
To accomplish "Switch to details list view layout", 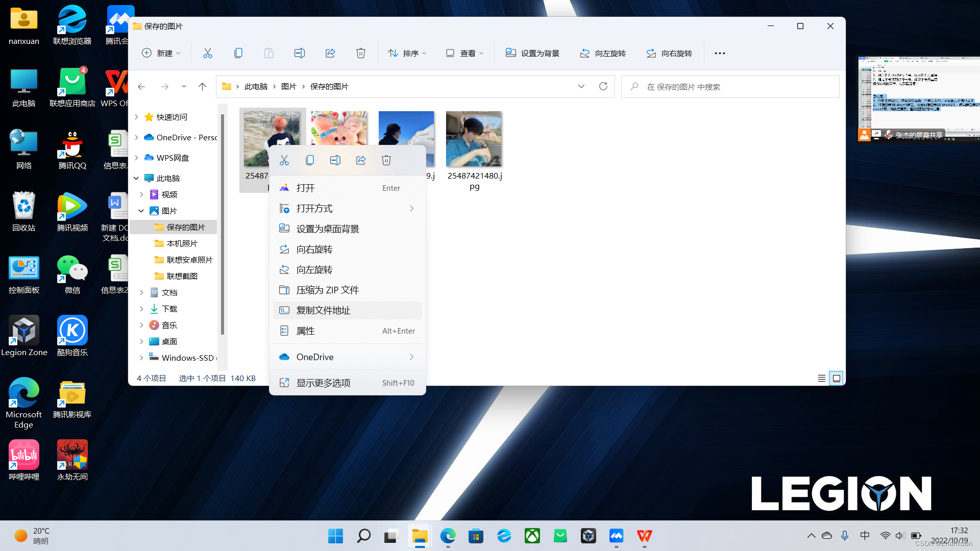I will click(x=822, y=378).
